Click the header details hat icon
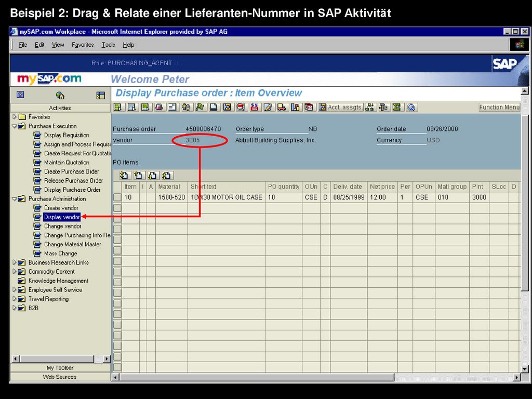 pos(159,107)
